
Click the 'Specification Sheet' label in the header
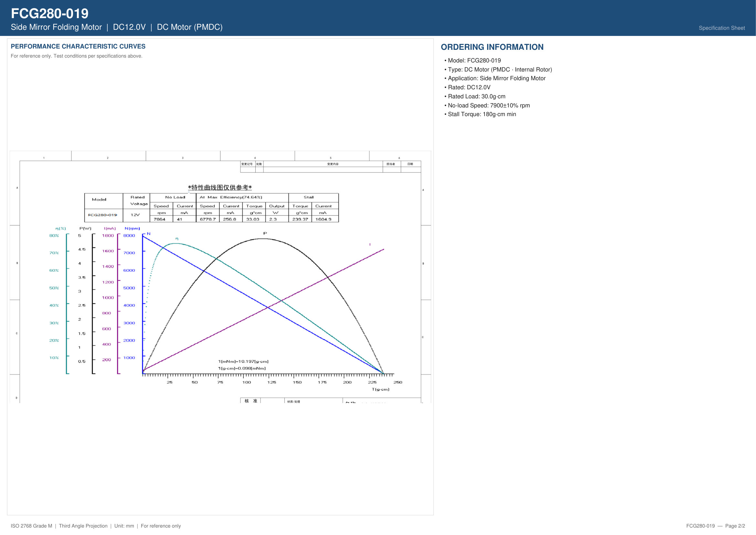[x=722, y=28]
